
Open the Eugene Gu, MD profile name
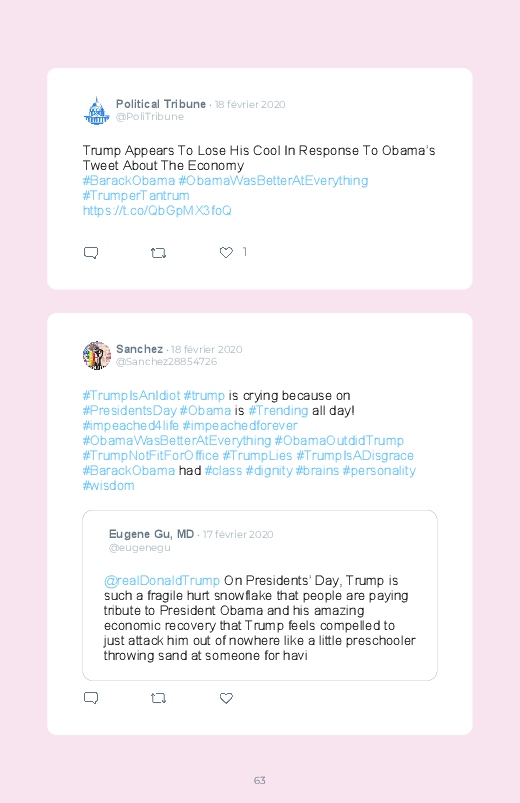[x=152, y=534]
